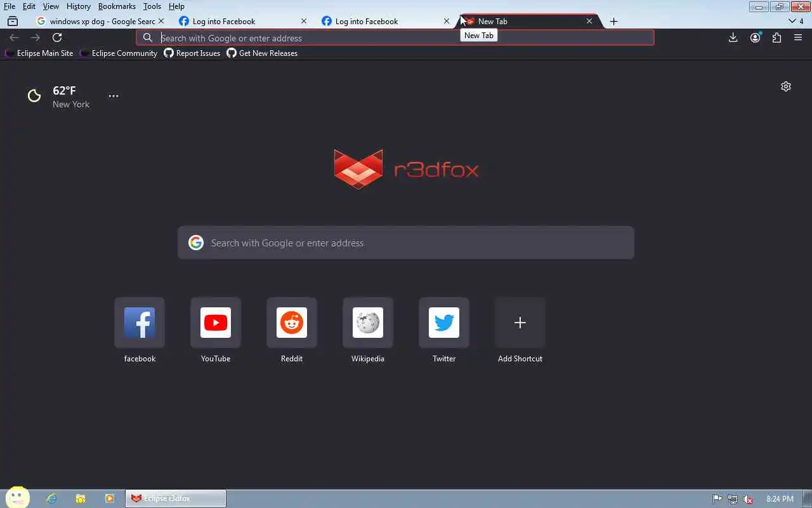Open a new tab with plus button
The width and height of the screenshot is (812, 508).
[613, 21]
